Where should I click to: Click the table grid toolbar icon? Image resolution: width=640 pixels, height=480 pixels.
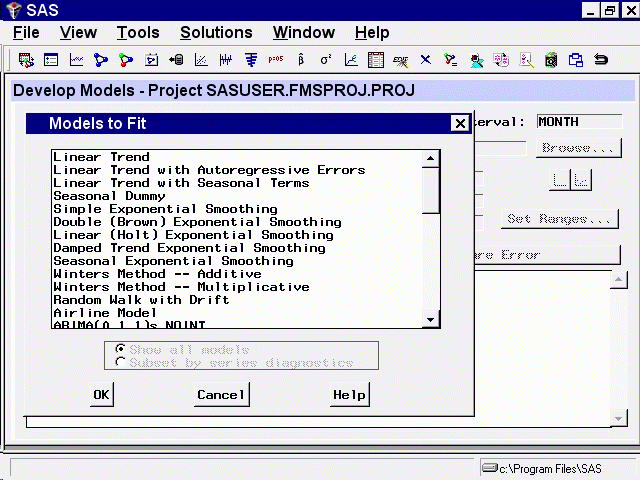pyautogui.click(x=376, y=60)
